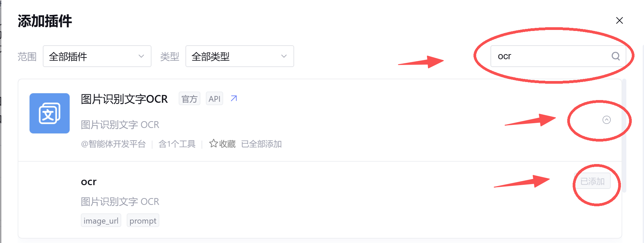Viewport: 644px width, 243px height.
Task: Close the 添加插件 dialog
Action: point(619,20)
